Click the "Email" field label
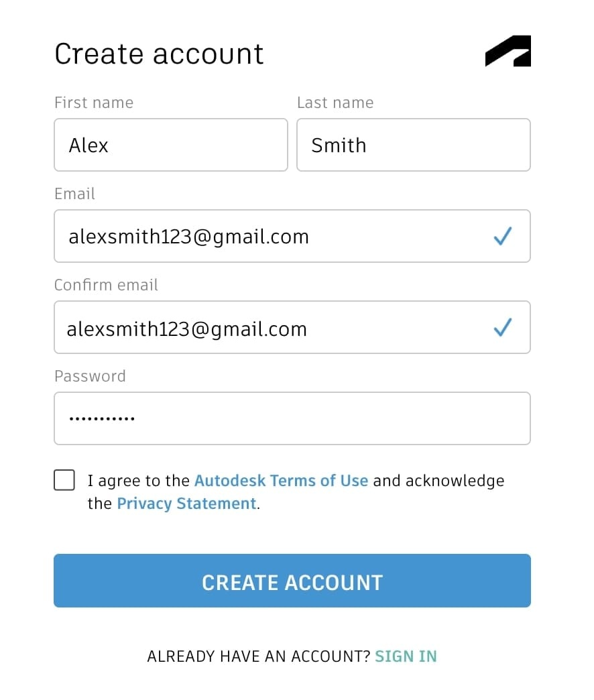Viewport: 594px width, 700px height. point(74,194)
